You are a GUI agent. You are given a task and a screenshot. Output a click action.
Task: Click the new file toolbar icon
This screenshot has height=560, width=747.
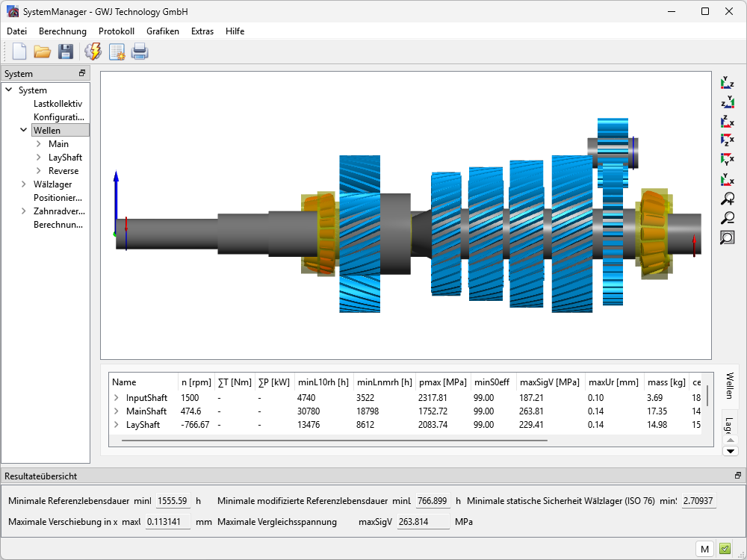(19, 52)
